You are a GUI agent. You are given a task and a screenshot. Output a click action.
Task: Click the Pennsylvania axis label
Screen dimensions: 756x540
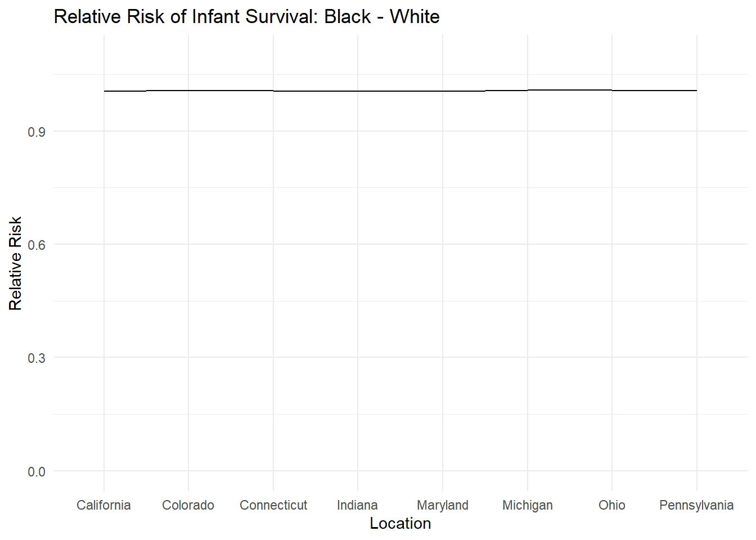click(x=696, y=505)
